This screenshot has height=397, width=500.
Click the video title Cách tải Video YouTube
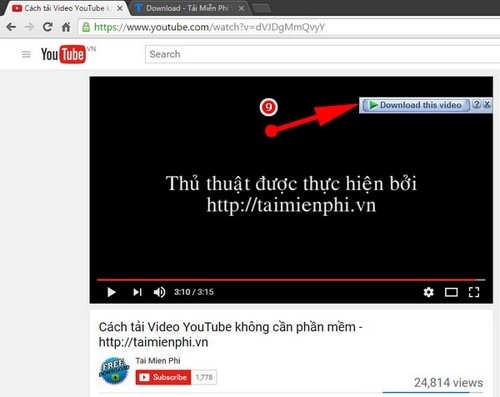click(x=231, y=334)
